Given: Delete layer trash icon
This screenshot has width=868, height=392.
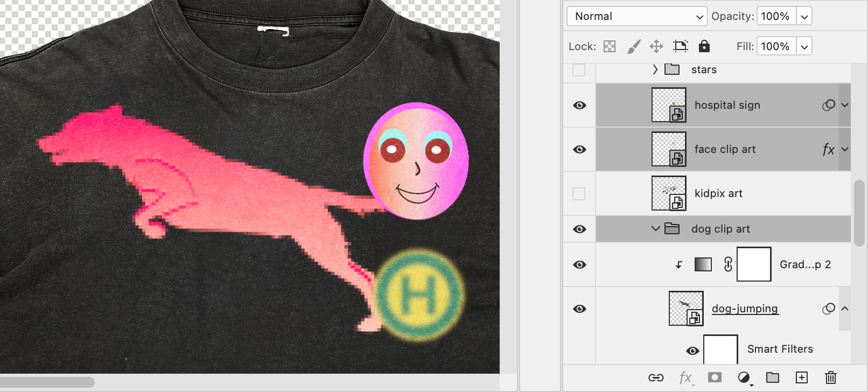Looking at the screenshot, I should pyautogui.click(x=831, y=377).
